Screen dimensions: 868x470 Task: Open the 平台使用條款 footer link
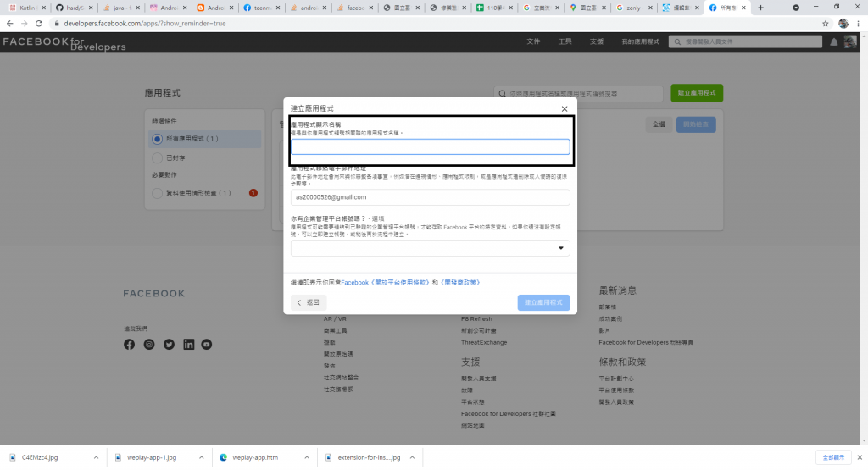click(616, 390)
